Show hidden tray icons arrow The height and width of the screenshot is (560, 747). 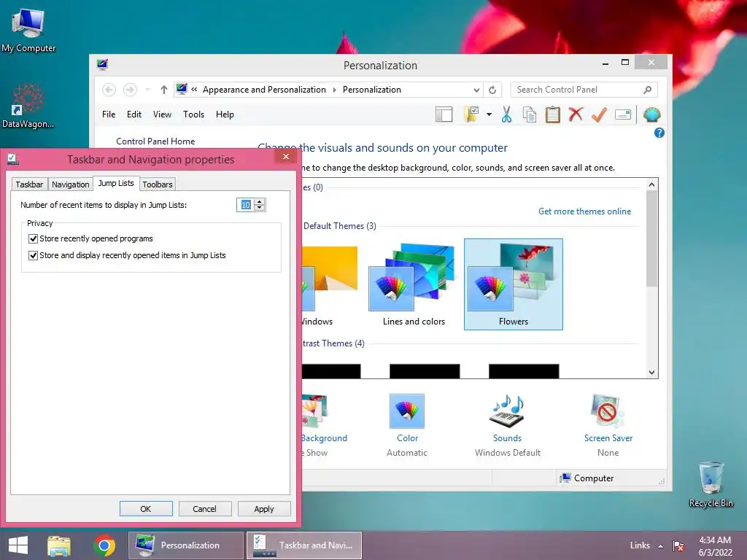coord(660,545)
